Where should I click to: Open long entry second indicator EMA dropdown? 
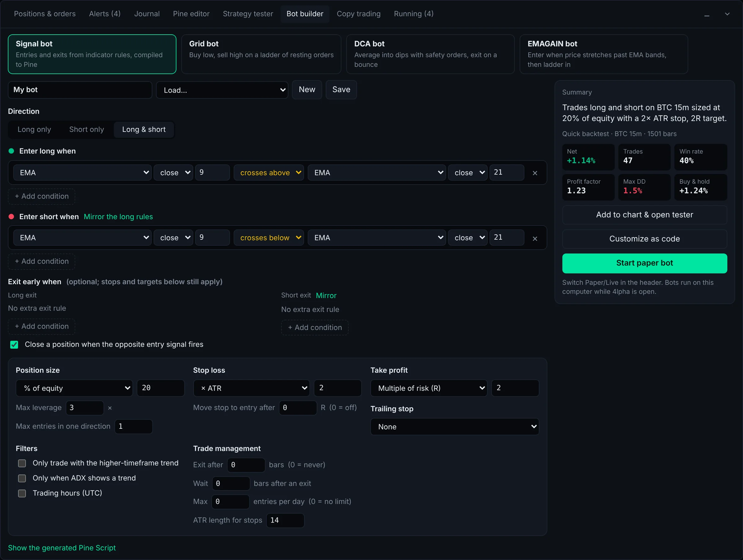tap(376, 173)
